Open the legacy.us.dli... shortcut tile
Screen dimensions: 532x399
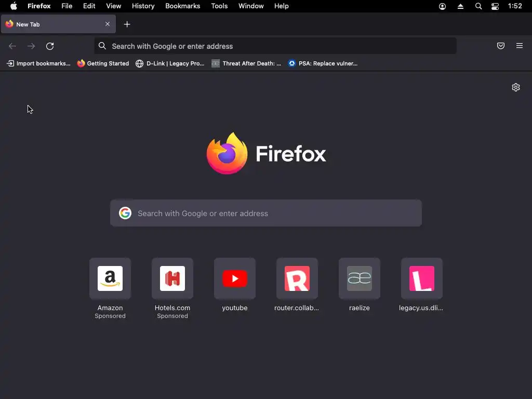[x=422, y=278]
